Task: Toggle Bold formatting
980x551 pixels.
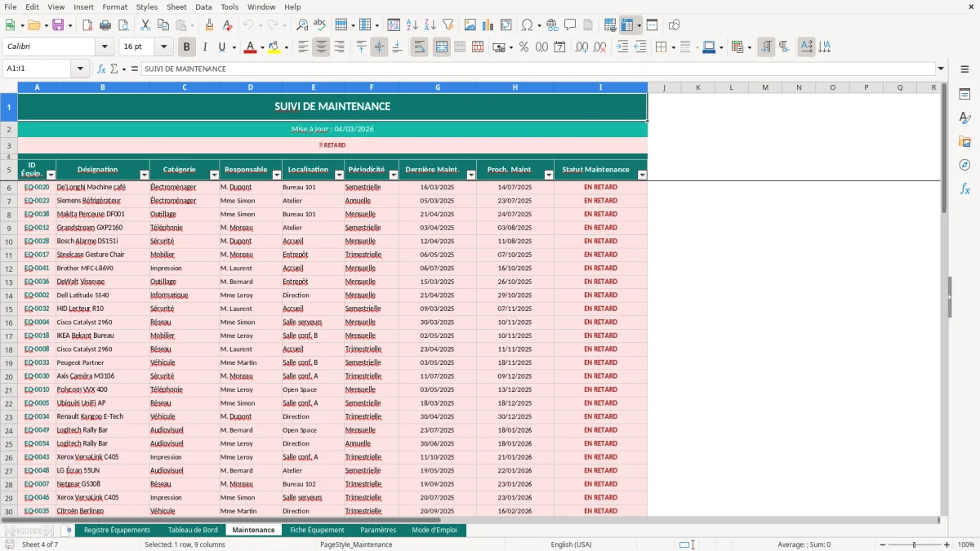Action: [x=186, y=47]
